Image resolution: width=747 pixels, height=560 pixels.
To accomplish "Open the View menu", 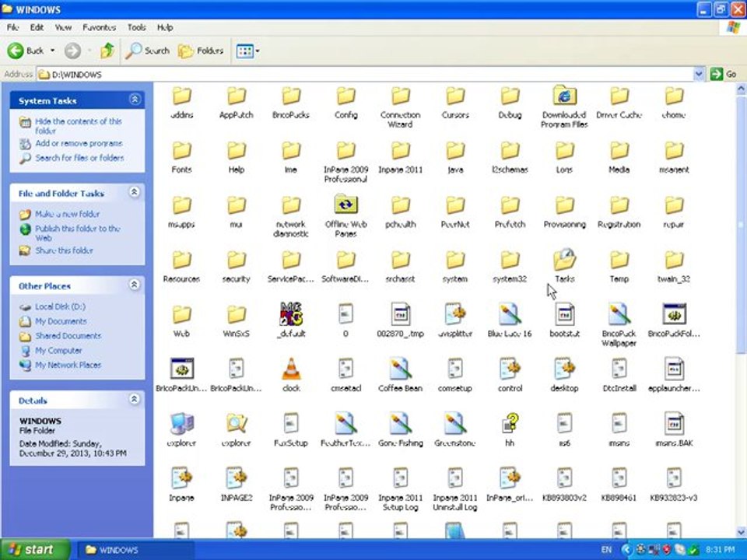I will coord(63,28).
